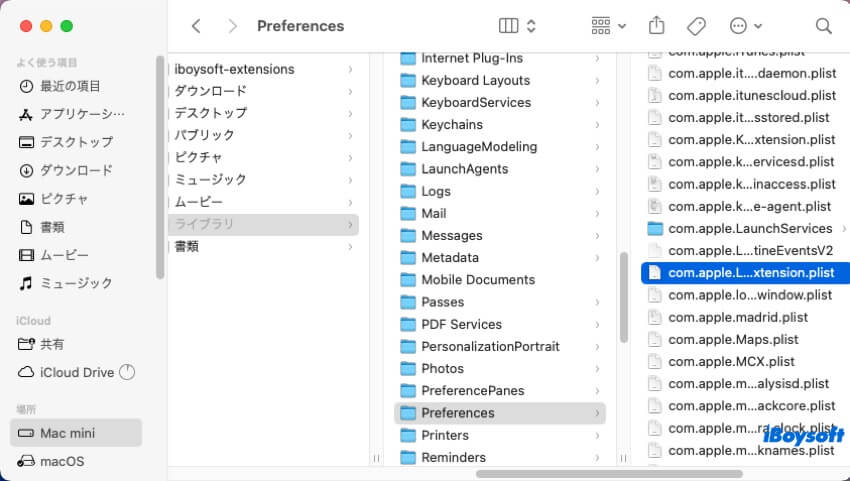Open the LaunchAgents folder

click(x=500, y=169)
